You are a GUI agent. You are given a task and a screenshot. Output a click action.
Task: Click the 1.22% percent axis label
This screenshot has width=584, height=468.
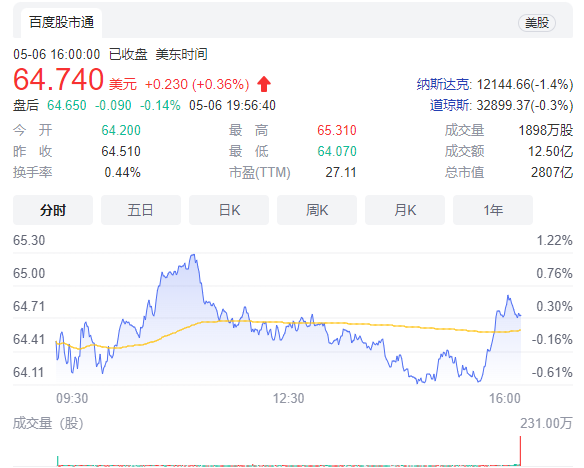[554, 241]
